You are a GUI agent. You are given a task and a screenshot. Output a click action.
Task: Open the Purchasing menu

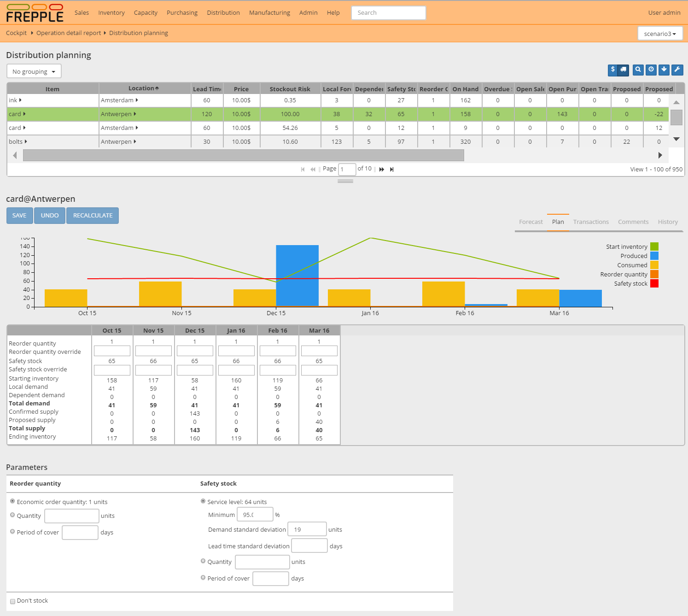182,13
